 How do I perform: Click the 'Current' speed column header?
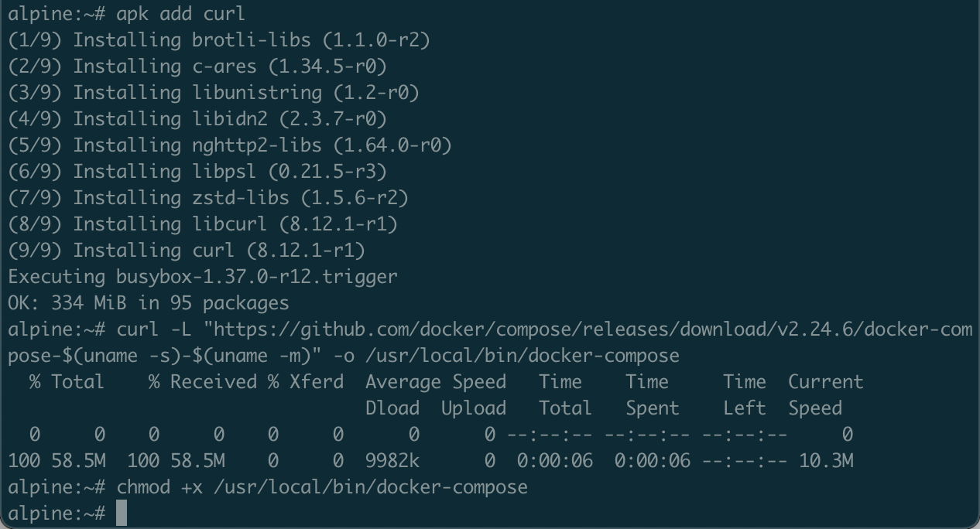pyautogui.click(x=825, y=382)
